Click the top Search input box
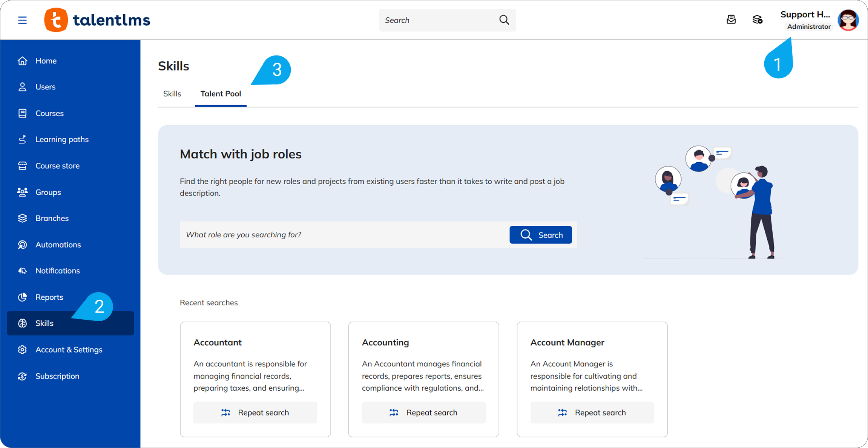 (437, 20)
